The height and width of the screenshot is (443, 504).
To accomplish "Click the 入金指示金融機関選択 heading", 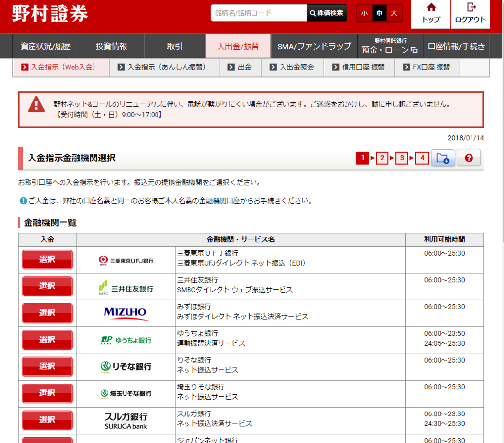I will 72,158.
